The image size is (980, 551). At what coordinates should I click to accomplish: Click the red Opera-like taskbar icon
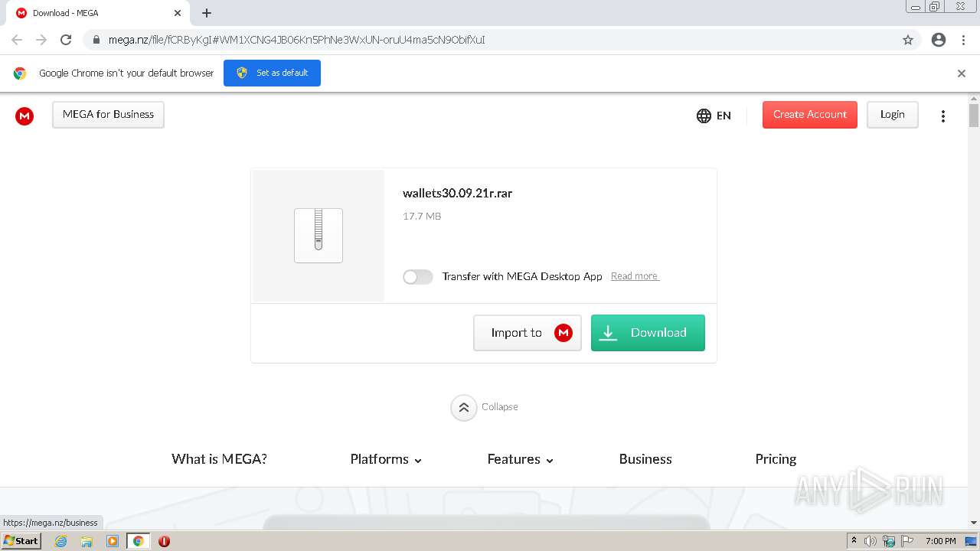(164, 541)
